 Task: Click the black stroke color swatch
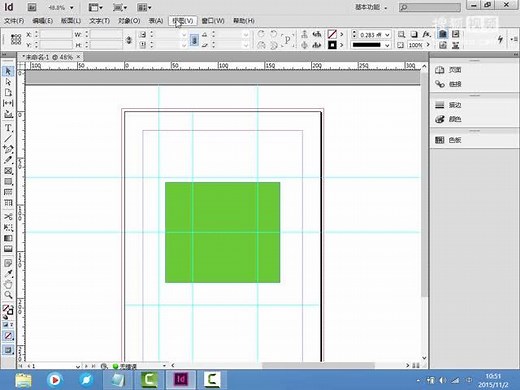(x=332, y=45)
